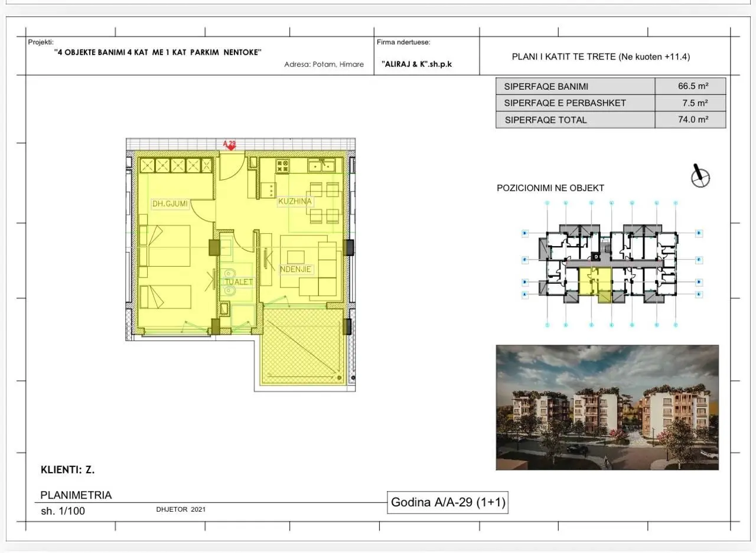Click the lower bed in bedroom
This screenshot has height=553, width=756.
[165, 297]
